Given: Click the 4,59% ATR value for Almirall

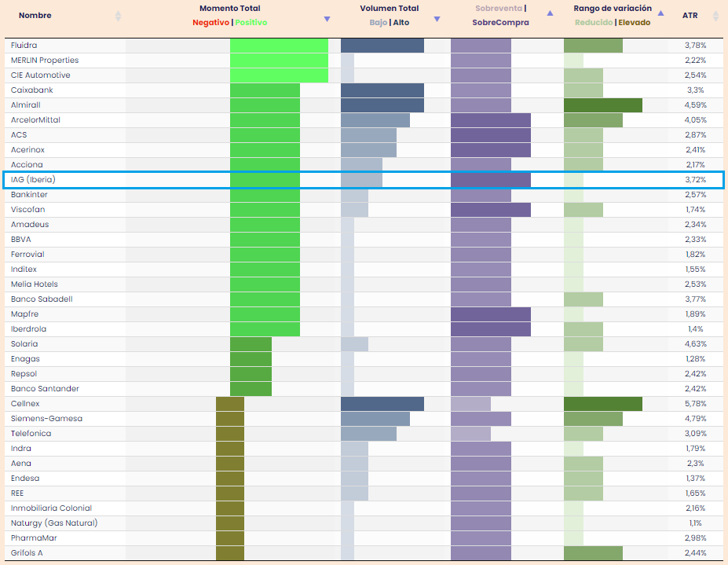Looking at the screenshot, I should tap(696, 105).
